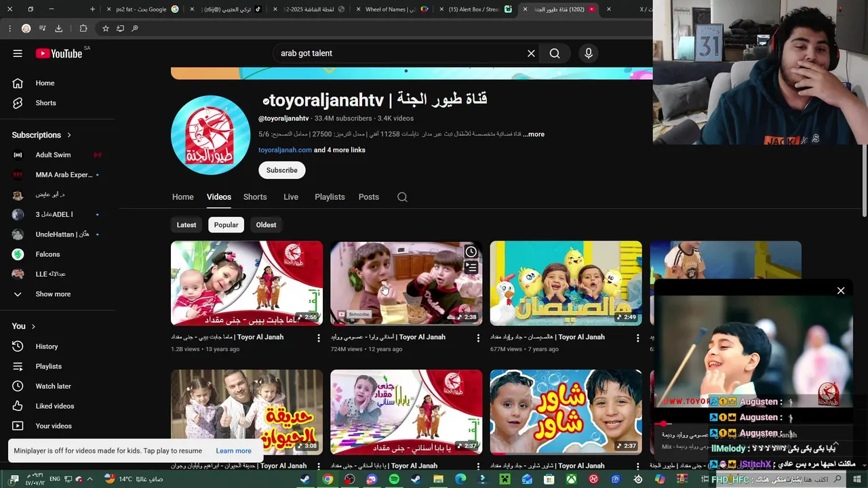Switch to 'Alert Box / Stream' browser tab
The height and width of the screenshot is (488, 868).
tap(477, 9)
